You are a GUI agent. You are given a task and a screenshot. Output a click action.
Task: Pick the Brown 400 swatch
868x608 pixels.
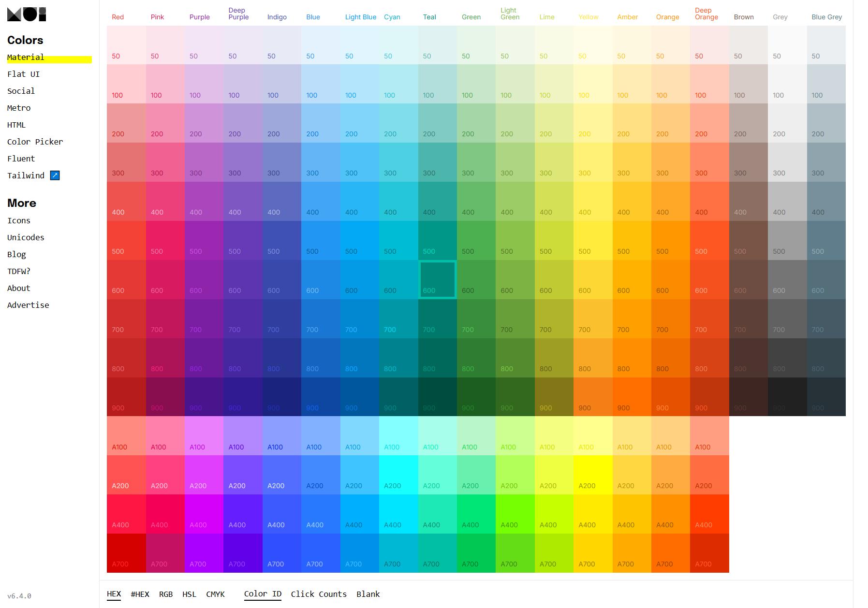point(749,202)
